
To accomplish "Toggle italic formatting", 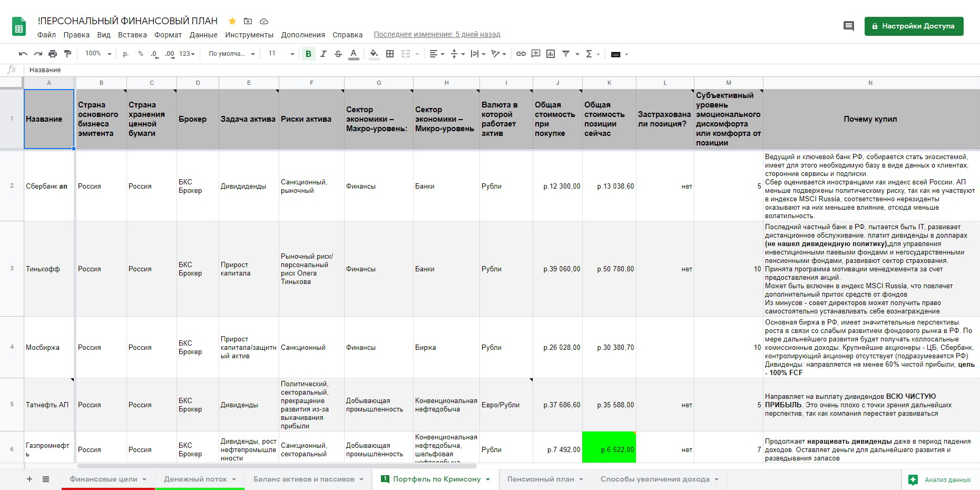I will (x=324, y=54).
